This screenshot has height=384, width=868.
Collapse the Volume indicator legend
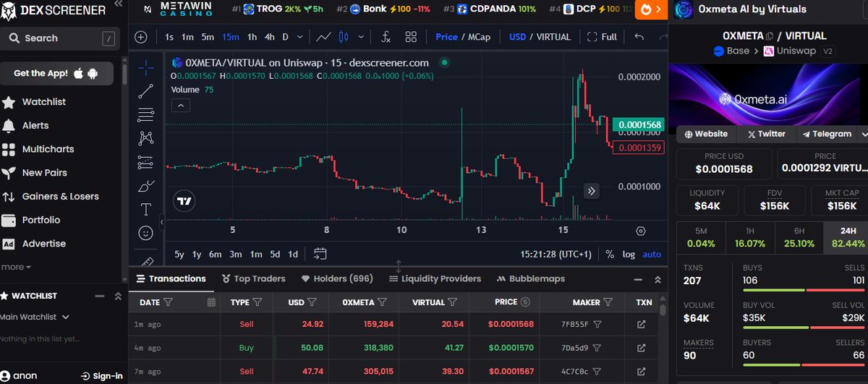coord(181,106)
